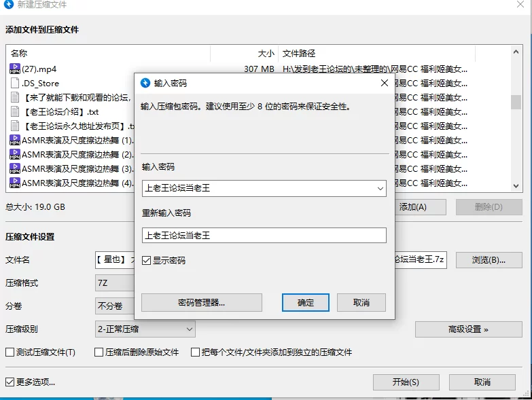Click text file icon for 【老王论坛永久地址发布页】
Image resolution: width=532 pixels, height=400 pixels.
point(15,126)
